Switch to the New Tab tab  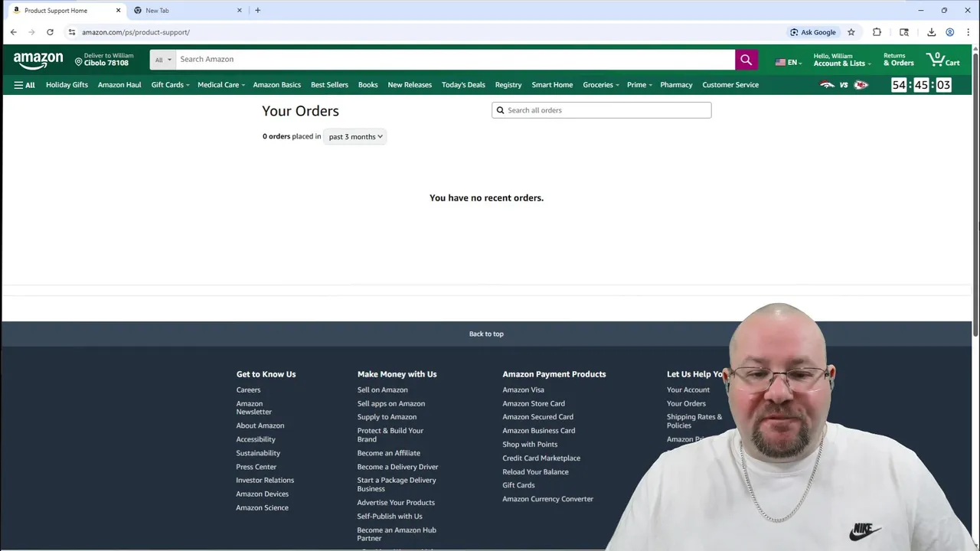click(188, 11)
